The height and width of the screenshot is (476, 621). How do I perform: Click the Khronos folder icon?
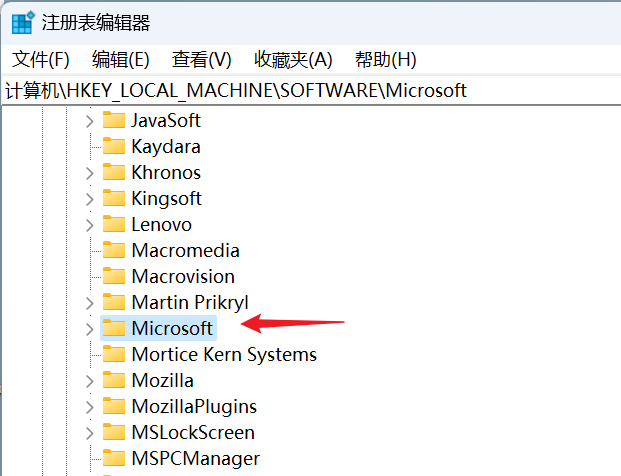[114, 172]
